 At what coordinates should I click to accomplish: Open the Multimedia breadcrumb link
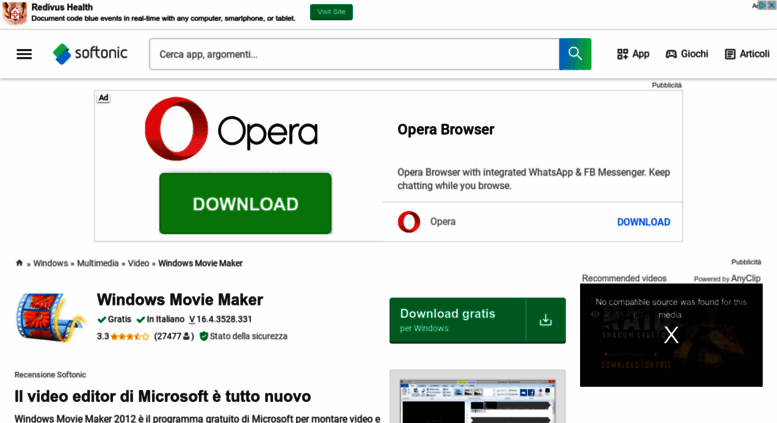[98, 263]
